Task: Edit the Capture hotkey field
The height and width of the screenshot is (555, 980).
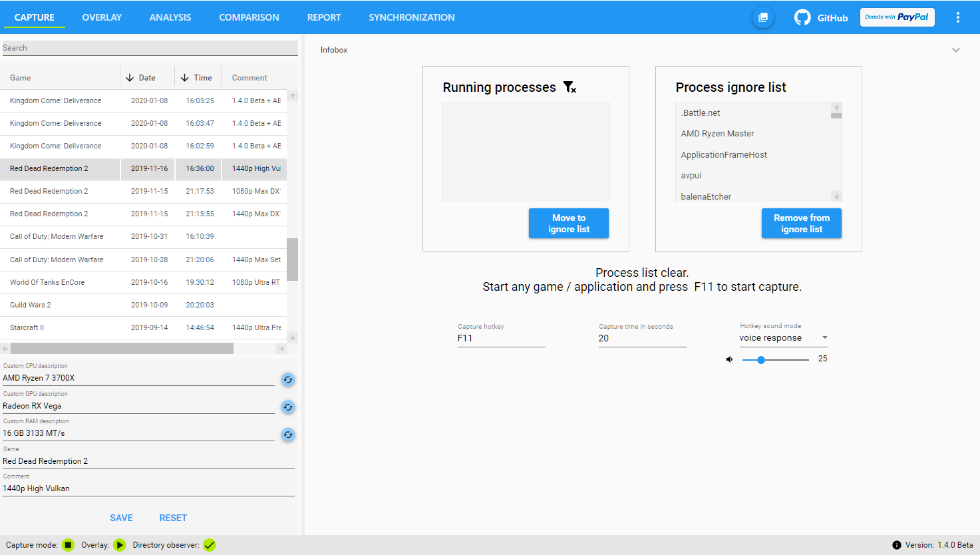Action: point(501,338)
